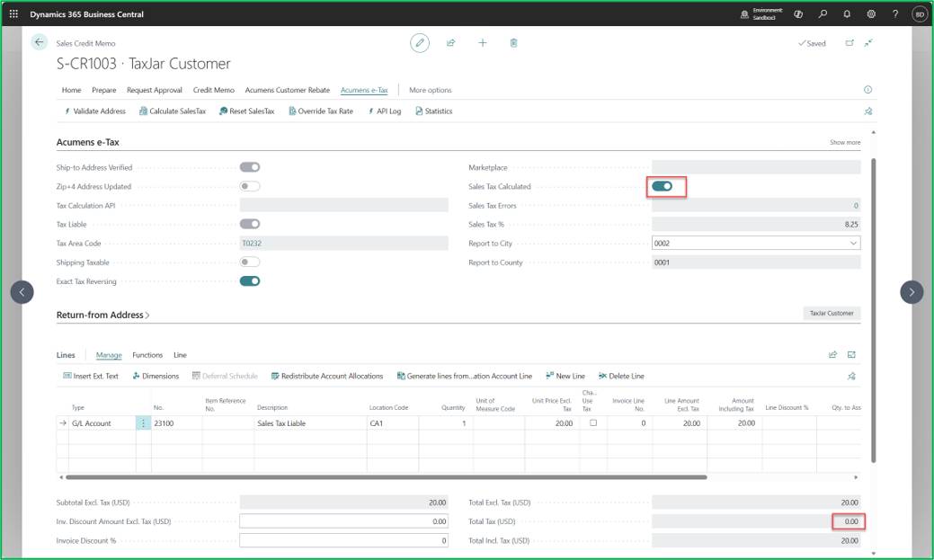Click the delete trash can icon
Image resolution: width=934 pixels, height=560 pixels.
(x=513, y=43)
